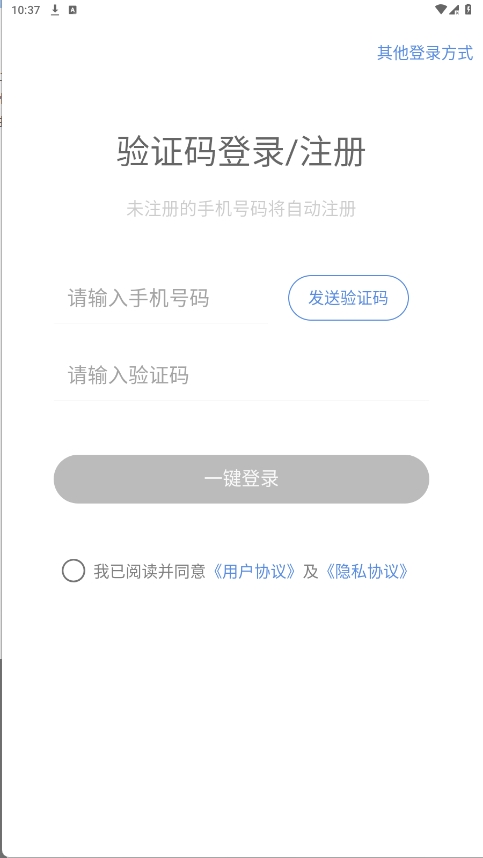Click the gray 一键登录 login button

pos(241,479)
